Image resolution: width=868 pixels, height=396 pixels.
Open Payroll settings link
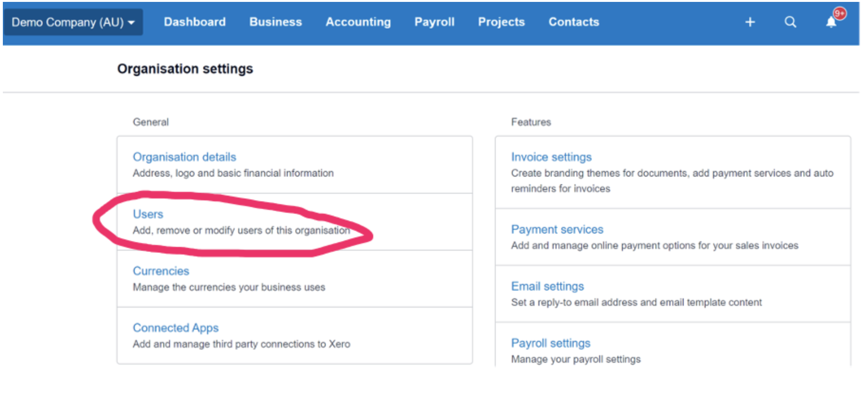pos(550,343)
